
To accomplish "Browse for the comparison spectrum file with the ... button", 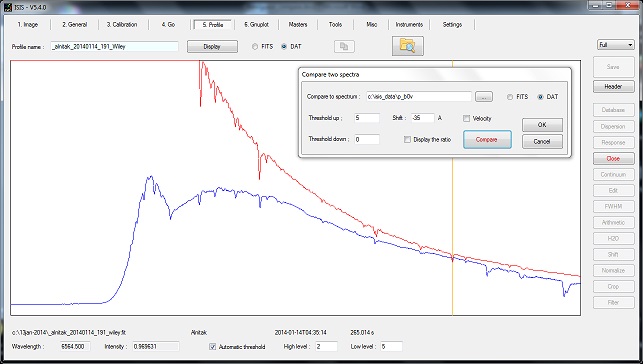I will coord(484,97).
